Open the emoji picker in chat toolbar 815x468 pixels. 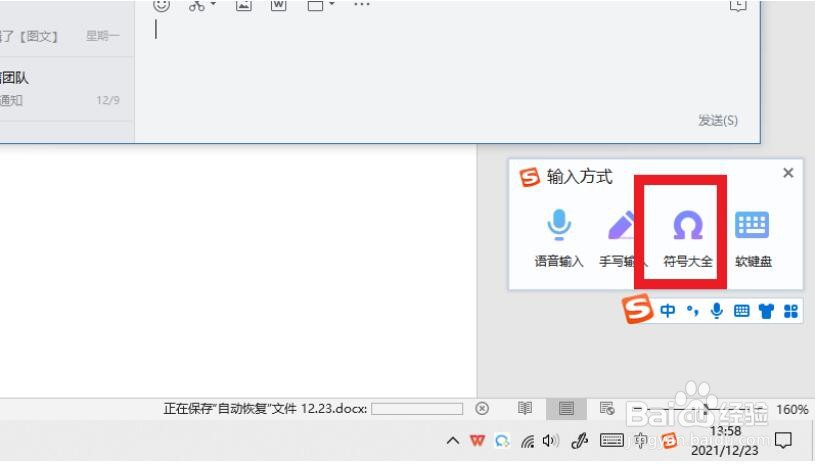click(x=161, y=5)
